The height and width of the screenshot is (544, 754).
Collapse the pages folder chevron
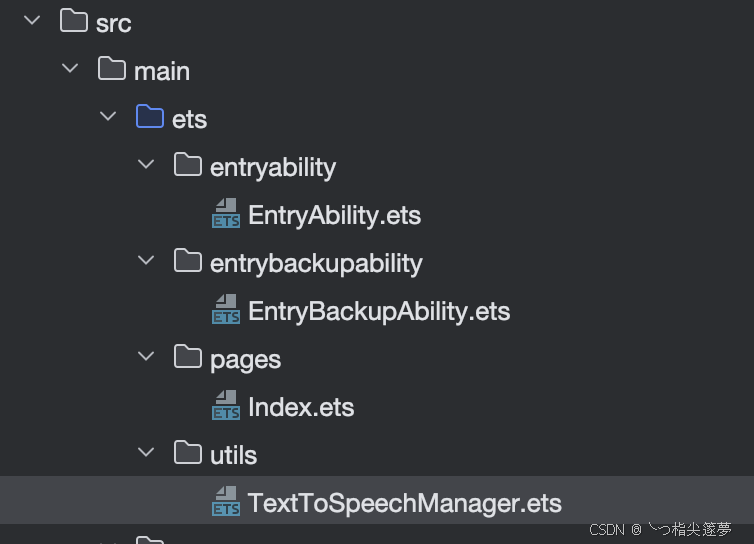[x=146, y=356]
